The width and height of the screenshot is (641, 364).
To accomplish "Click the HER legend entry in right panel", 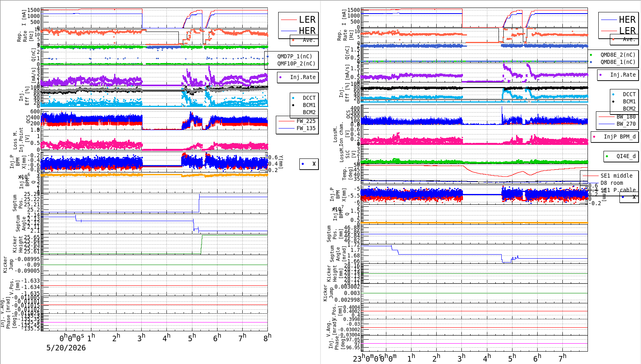I will click(618, 20).
